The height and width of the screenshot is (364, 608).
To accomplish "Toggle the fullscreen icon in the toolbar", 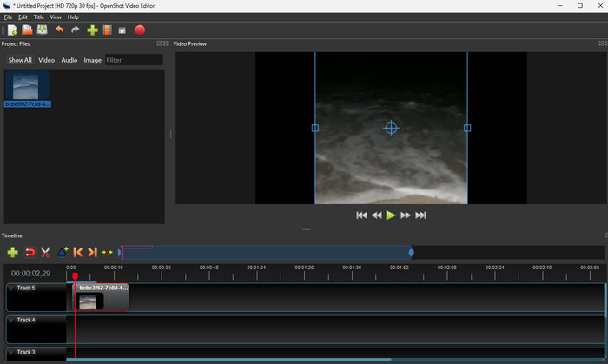I will coord(122,30).
